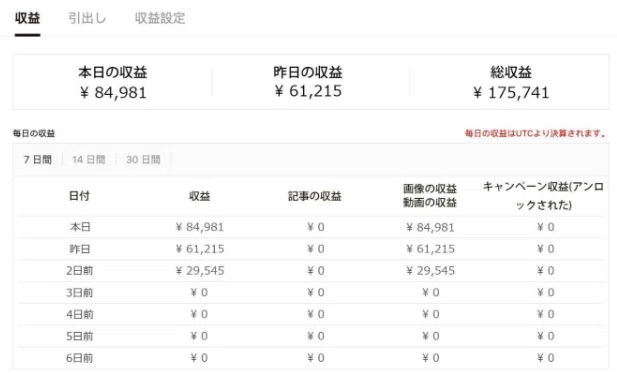The image size is (617, 374).
Task: Click the 収益 column header in table
Action: 200,196
